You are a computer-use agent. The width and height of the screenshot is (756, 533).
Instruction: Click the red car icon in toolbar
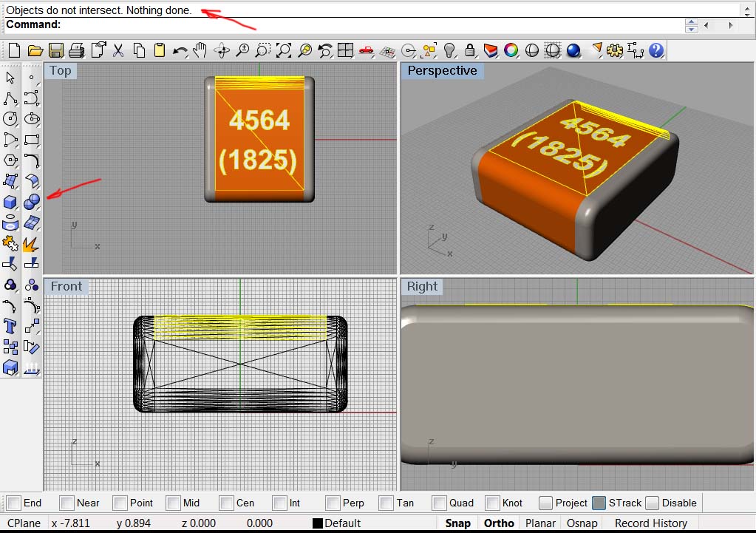coord(367,50)
